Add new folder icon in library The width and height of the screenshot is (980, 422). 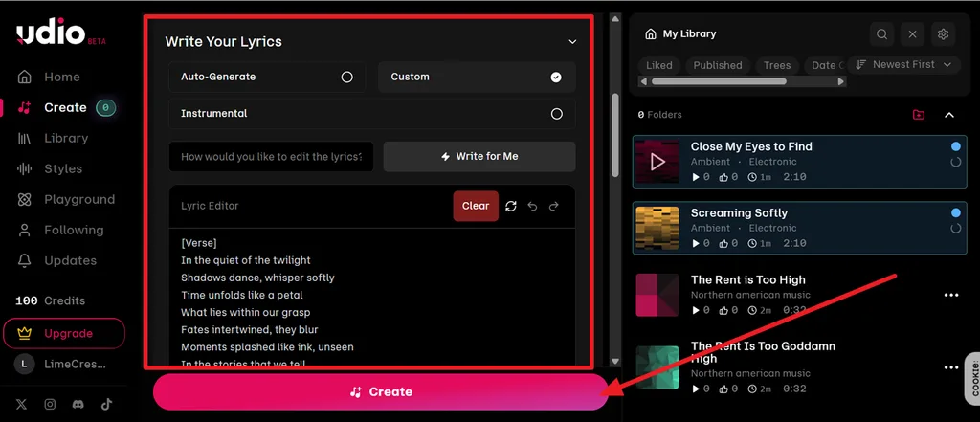(918, 115)
